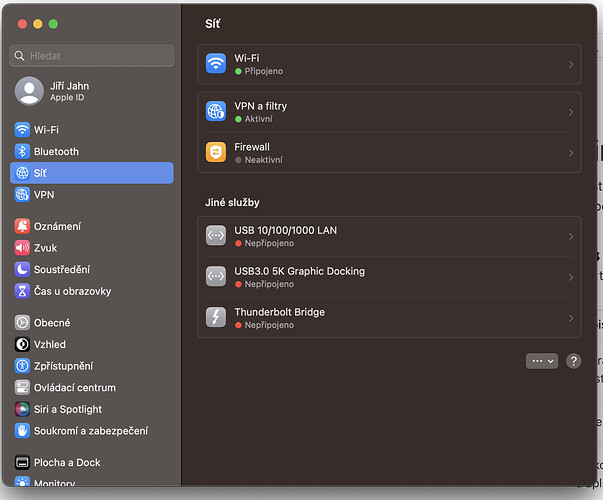This screenshot has height=500, width=603.
Task: Open Oznámení (notifications) bell icon
Action: click(x=22, y=227)
